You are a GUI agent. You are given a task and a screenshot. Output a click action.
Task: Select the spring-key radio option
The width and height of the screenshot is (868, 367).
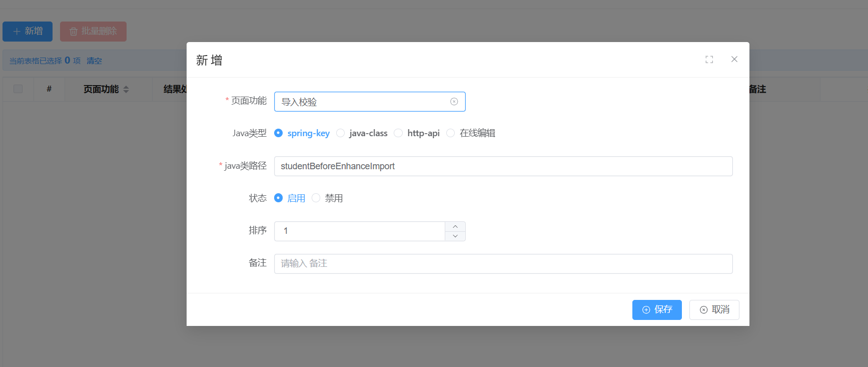pos(302,133)
